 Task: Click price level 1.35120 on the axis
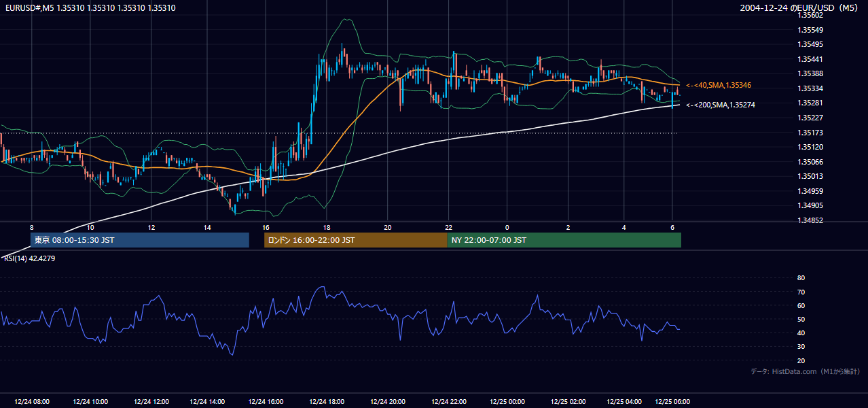pyautogui.click(x=810, y=147)
